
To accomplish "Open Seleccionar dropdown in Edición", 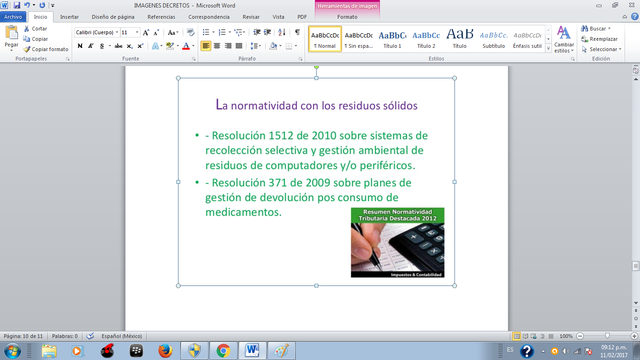I will click(601, 49).
